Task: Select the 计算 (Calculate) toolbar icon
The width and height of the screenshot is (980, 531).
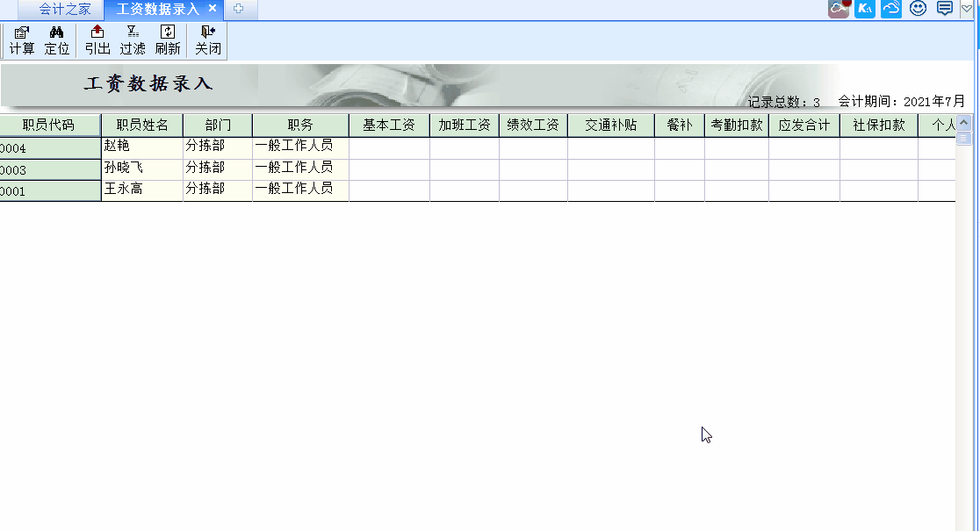Action: (x=21, y=39)
